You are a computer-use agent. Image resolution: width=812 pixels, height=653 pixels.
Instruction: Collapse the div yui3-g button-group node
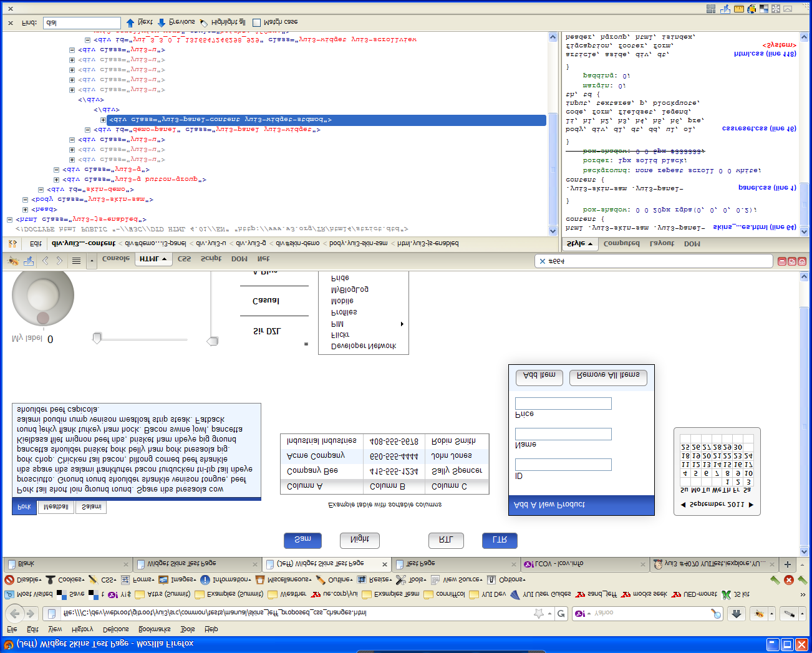click(56, 180)
